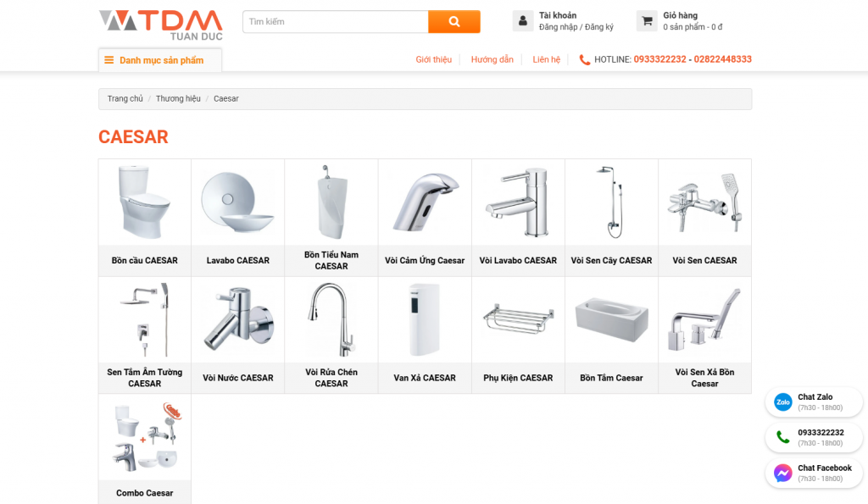The height and width of the screenshot is (504, 868).
Task: Open the Giới thiệu menu item
Action: click(433, 60)
